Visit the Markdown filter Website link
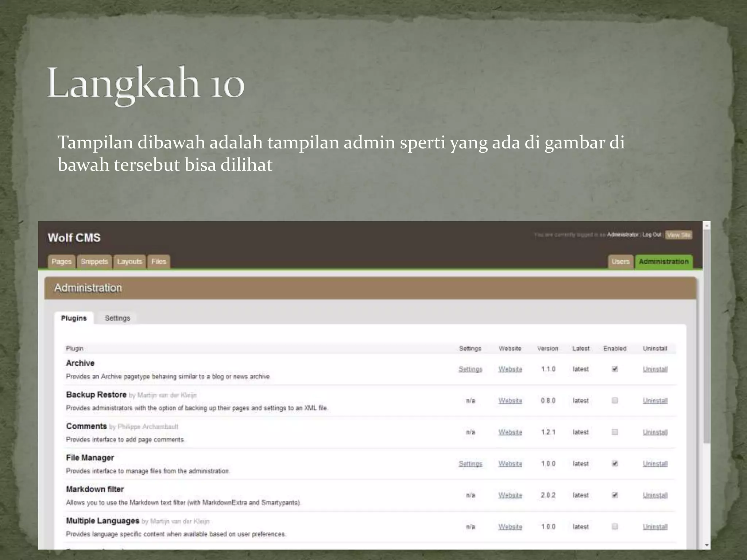 click(x=510, y=495)
